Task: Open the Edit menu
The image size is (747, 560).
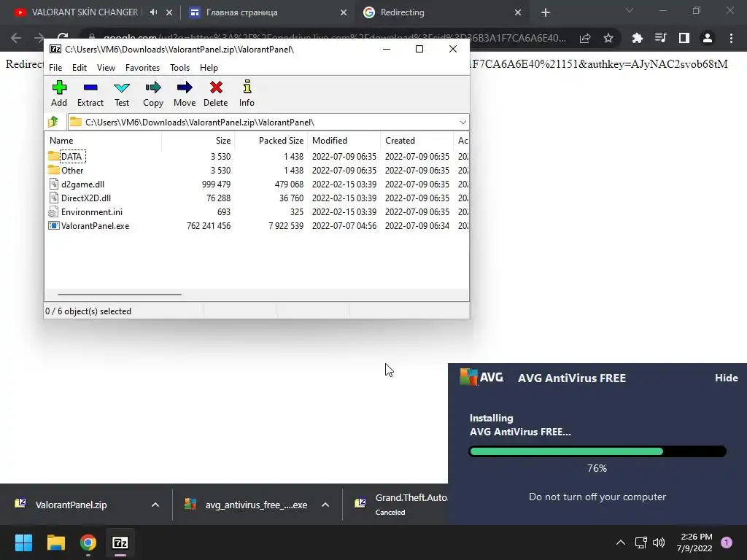Action: (x=79, y=68)
